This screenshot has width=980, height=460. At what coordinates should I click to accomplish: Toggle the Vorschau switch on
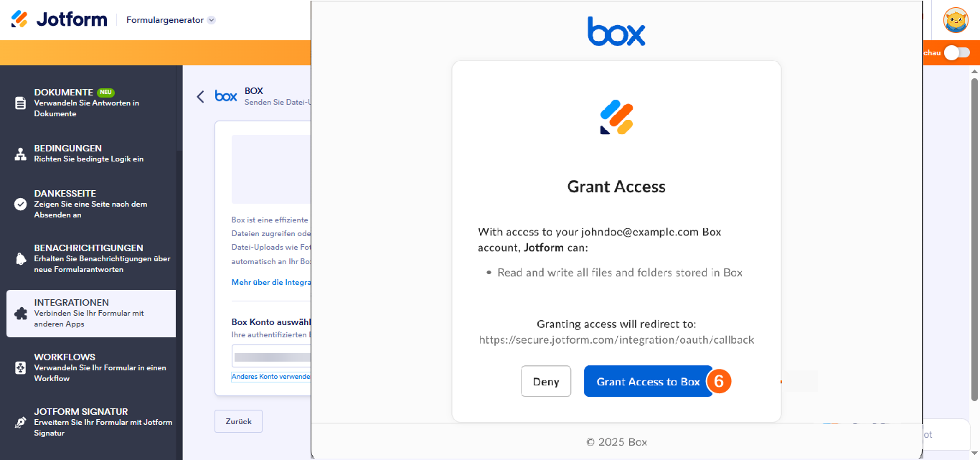point(958,52)
